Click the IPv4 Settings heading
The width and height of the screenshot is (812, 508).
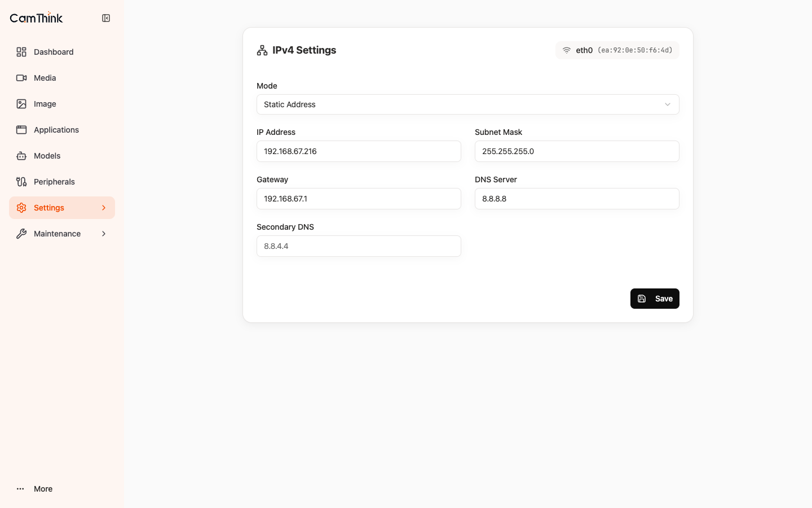(304, 50)
